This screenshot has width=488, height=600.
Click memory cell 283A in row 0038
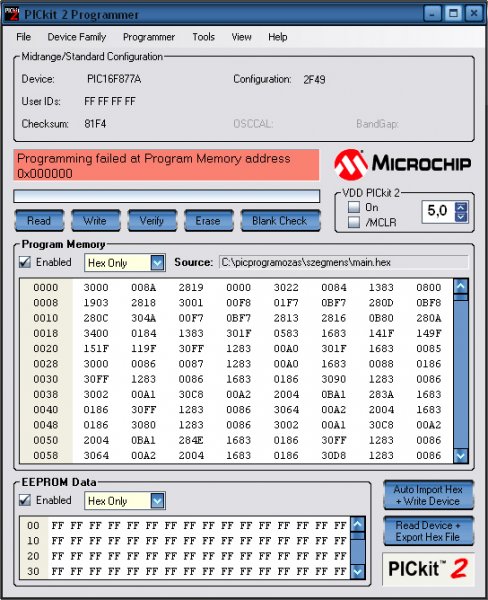(381, 395)
